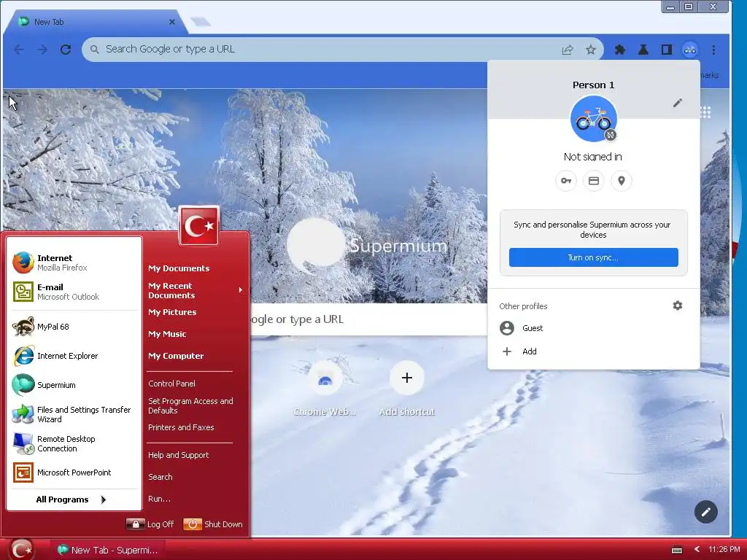Click the Turn on sync button

594,257
